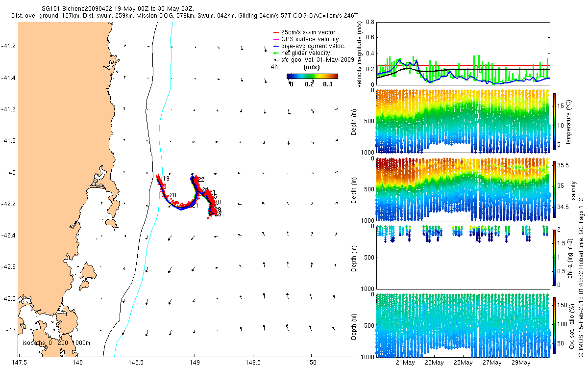Screen dimensions: 588x368
Task: Click the '-41.2' latitude tick label
Action: (8, 47)
